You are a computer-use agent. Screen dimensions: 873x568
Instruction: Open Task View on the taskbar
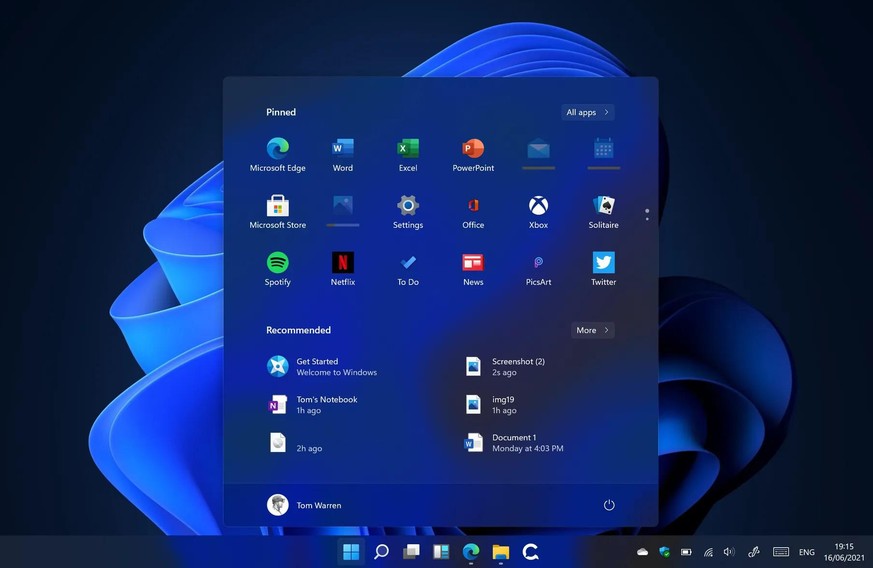tap(411, 552)
